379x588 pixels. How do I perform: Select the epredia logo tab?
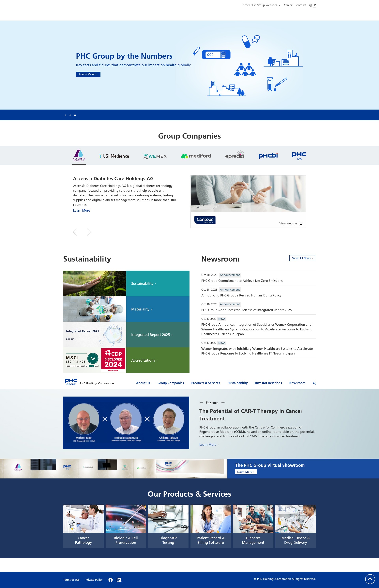tap(235, 155)
